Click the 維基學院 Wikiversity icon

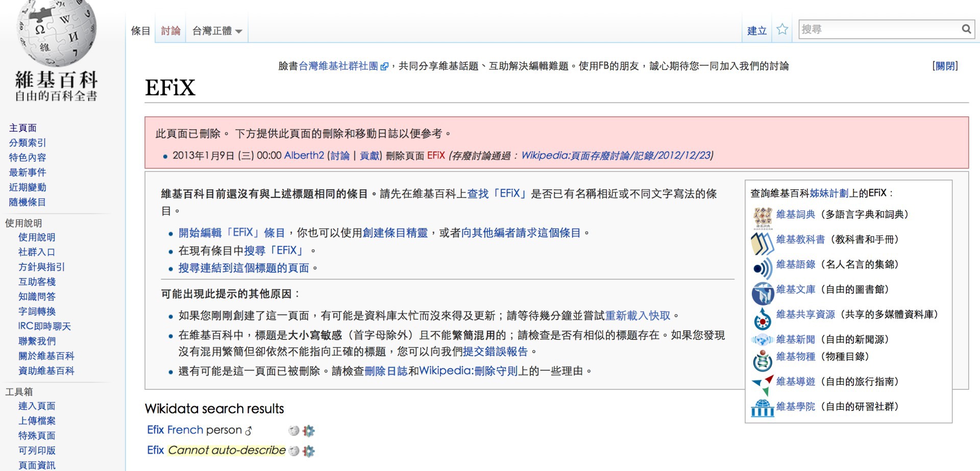(x=763, y=408)
